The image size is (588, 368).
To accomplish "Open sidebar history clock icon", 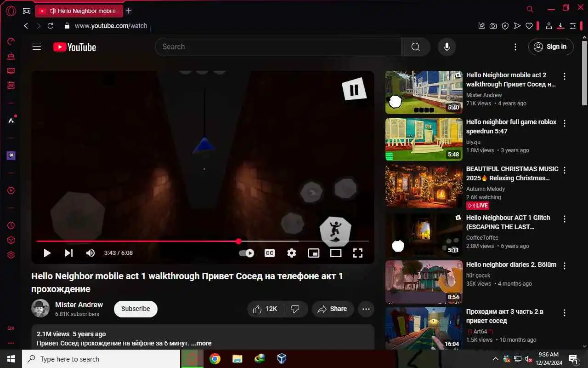I will tap(11, 225).
